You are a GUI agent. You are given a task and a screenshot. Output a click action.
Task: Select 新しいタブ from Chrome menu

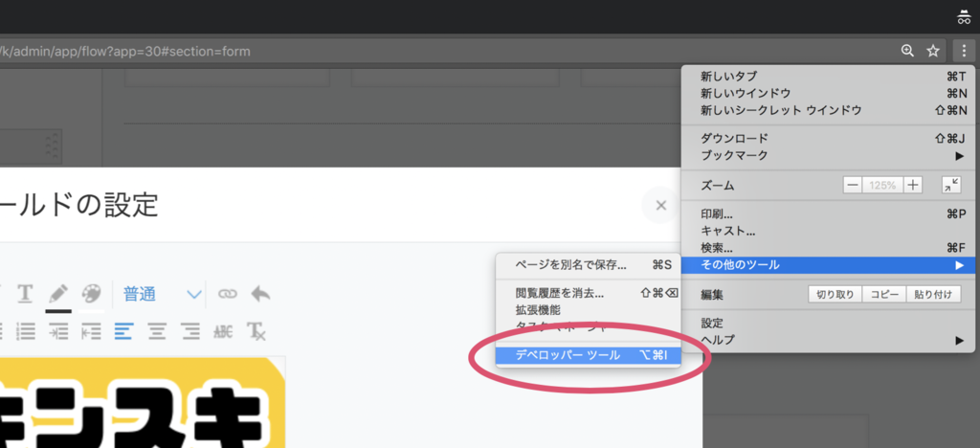pos(828,77)
